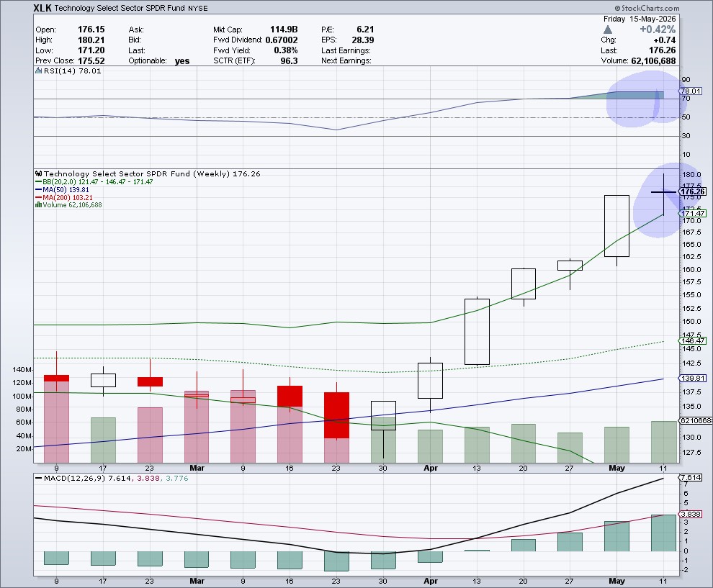713x588 pixels.
Task: Click the white candle for the Apr week
Action: tap(430, 381)
